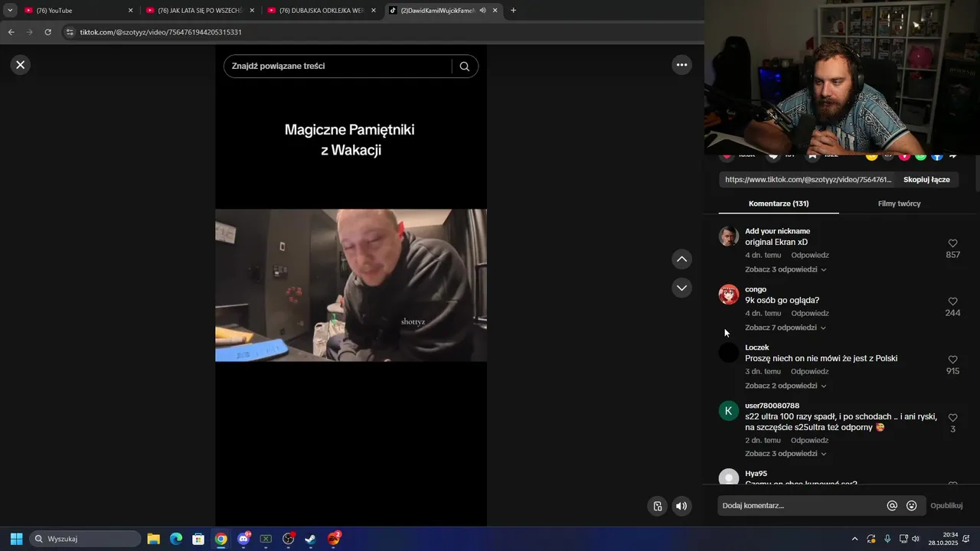Reply to the 'original Ekran xD' comment
The width and height of the screenshot is (980, 551).
(810, 255)
